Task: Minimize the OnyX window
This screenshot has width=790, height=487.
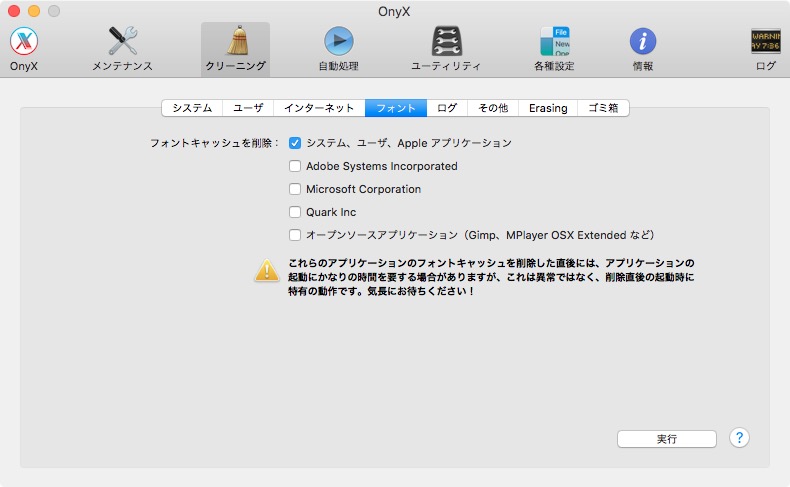Action: click(34, 11)
